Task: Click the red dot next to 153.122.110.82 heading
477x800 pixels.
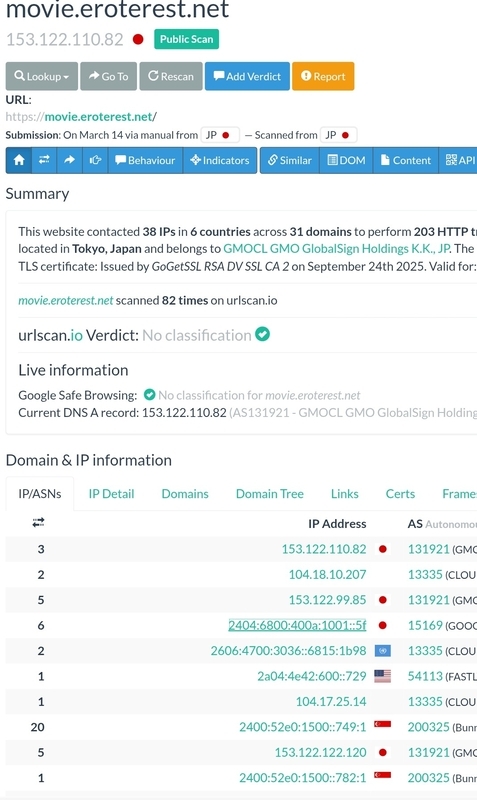Action: 138,39
